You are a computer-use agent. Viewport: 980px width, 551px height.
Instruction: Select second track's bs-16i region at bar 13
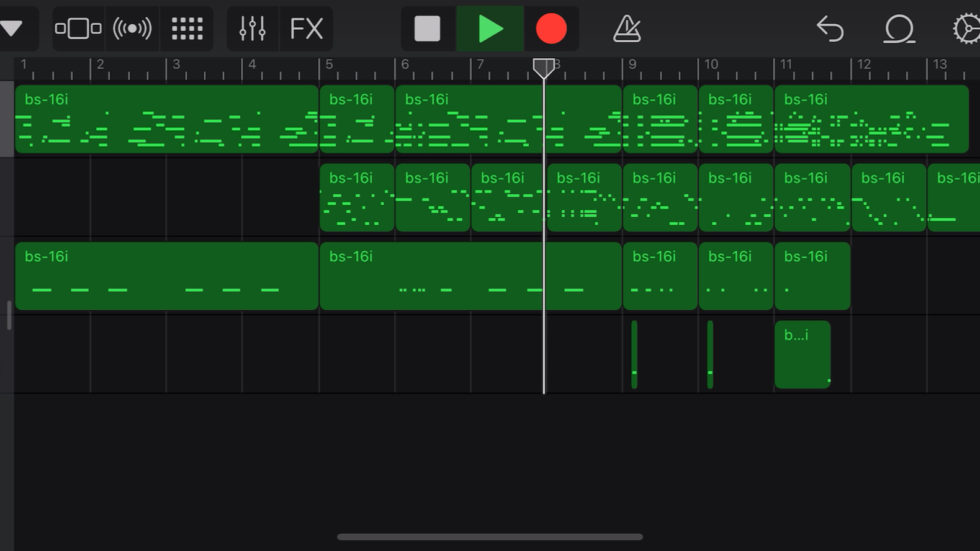click(954, 198)
